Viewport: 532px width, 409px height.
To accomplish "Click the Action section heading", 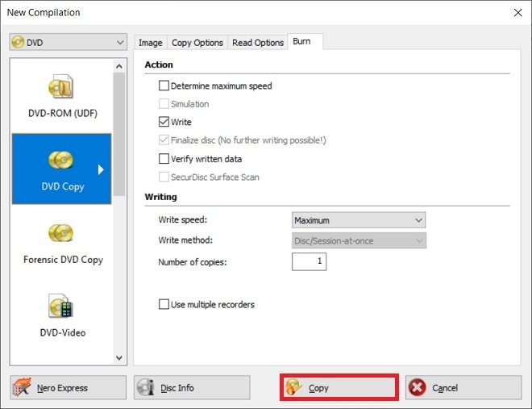I will coord(159,65).
